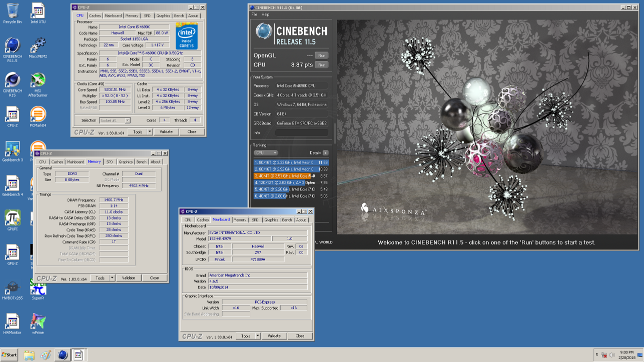This screenshot has width=644, height=362.
Task: Click the DRAM Frequency 1400.7 MHz value
Action: 113,200
